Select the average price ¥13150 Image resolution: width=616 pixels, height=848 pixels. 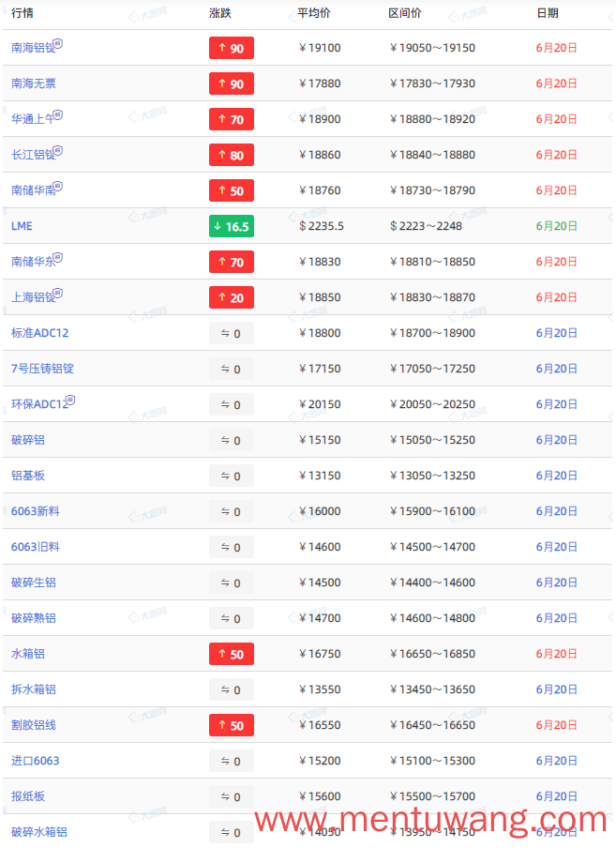pyautogui.click(x=320, y=476)
